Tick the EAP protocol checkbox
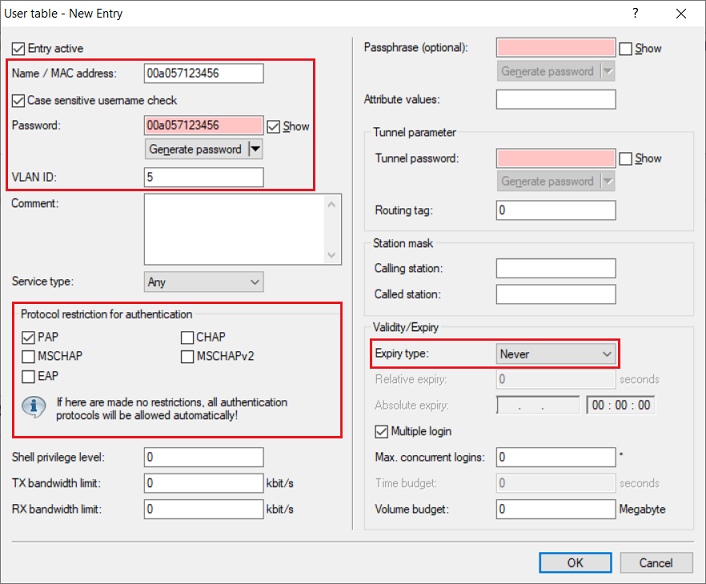706x584 pixels. [28, 376]
